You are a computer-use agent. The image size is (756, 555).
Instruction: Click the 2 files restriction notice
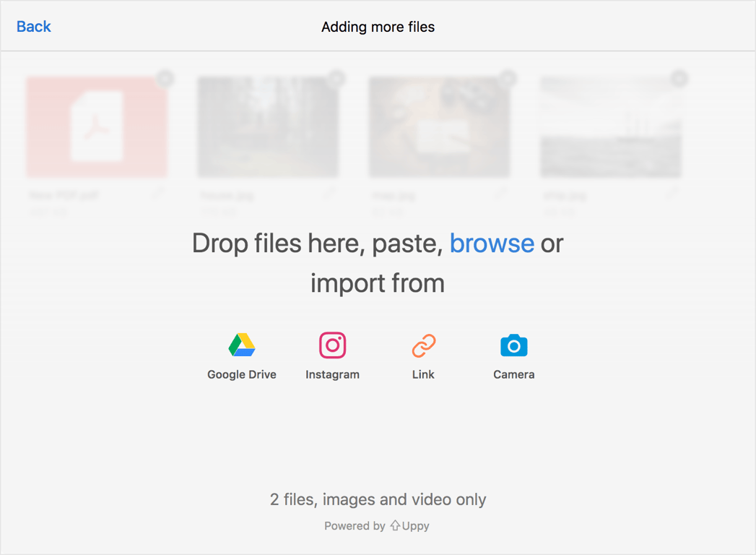point(378,499)
